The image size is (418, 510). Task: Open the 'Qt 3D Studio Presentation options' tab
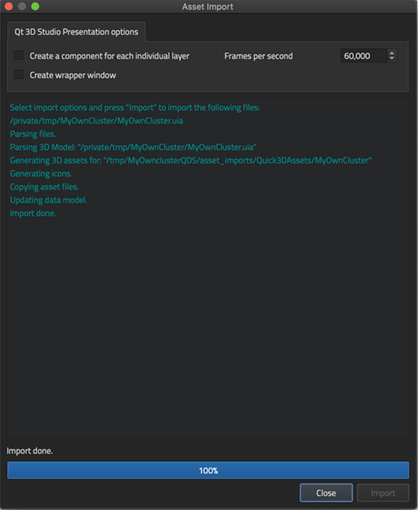[x=76, y=32]
